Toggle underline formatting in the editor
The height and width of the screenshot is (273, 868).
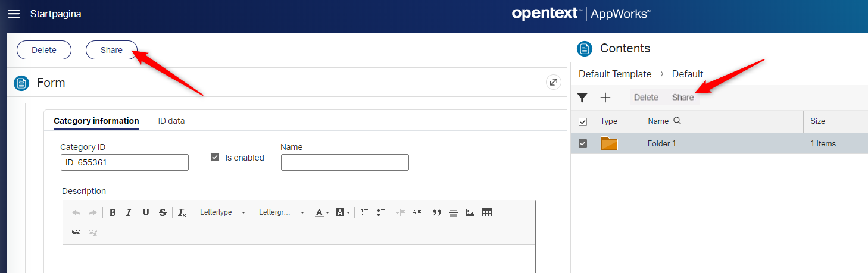pos(146,213)
